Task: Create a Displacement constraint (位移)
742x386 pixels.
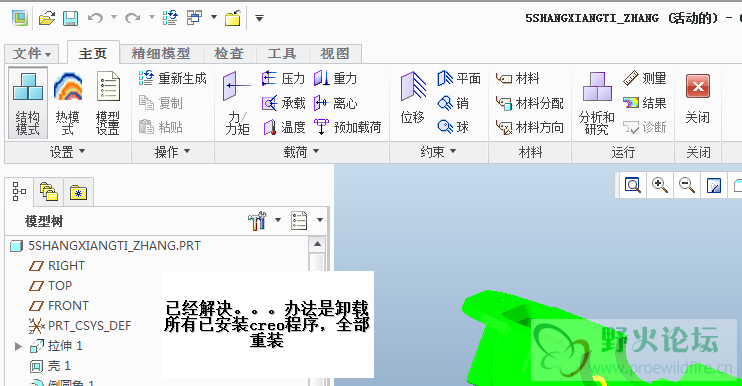Action: (x=413, y=98)
